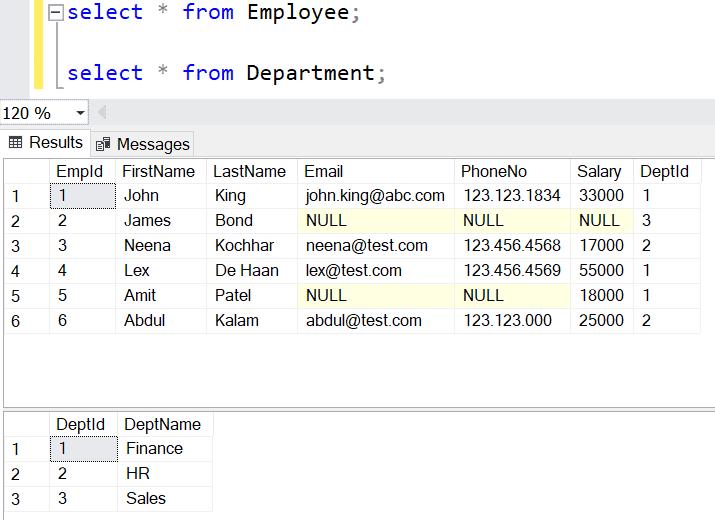
Task: Click the john.king@abc.com email cell
Action: (x=374, y=196)
